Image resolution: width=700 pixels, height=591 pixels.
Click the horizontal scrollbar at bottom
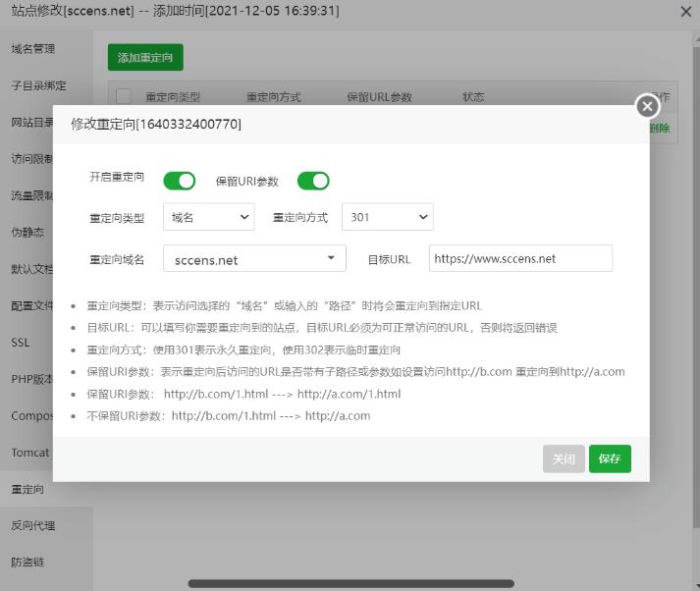[350, 584]
